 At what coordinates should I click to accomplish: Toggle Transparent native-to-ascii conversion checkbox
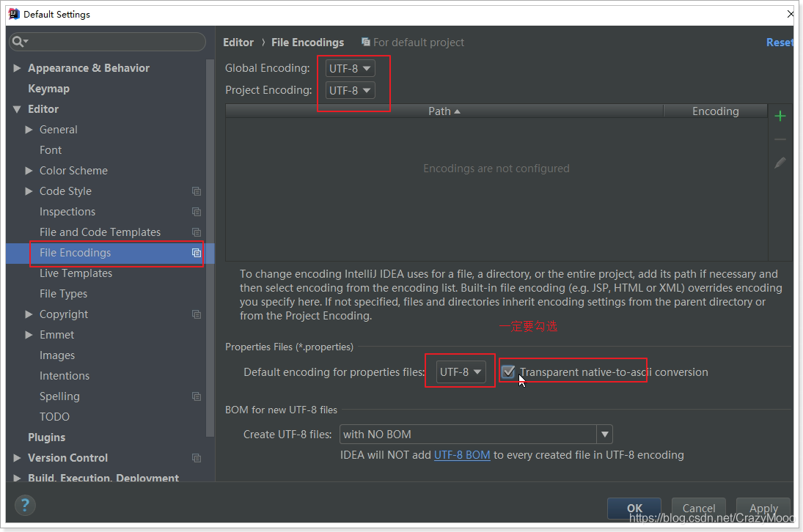pyautogui.click(x=508, y=372)
